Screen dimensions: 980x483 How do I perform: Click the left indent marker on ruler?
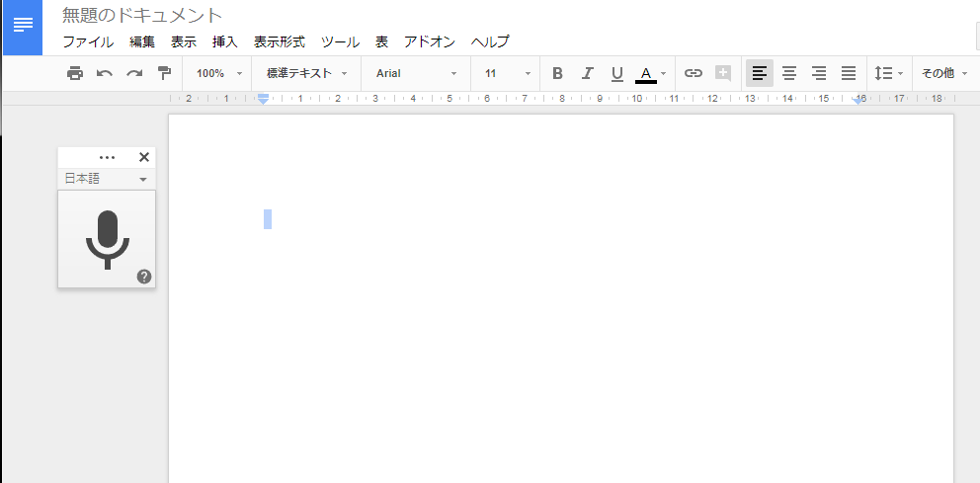(x=264, y=100)
